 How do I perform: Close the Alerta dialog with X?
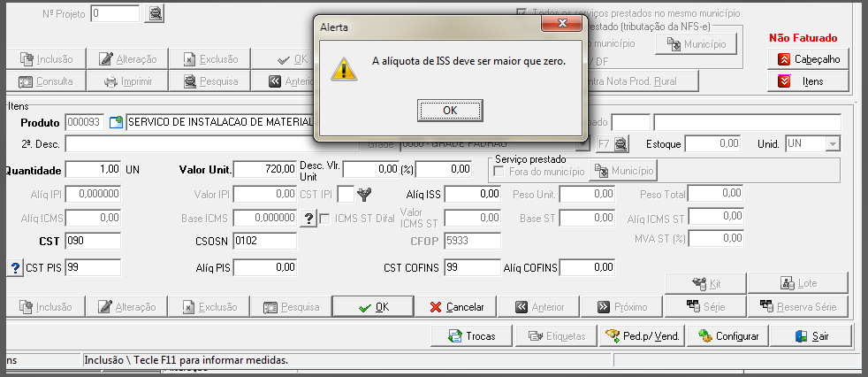(x=562, y=24)
